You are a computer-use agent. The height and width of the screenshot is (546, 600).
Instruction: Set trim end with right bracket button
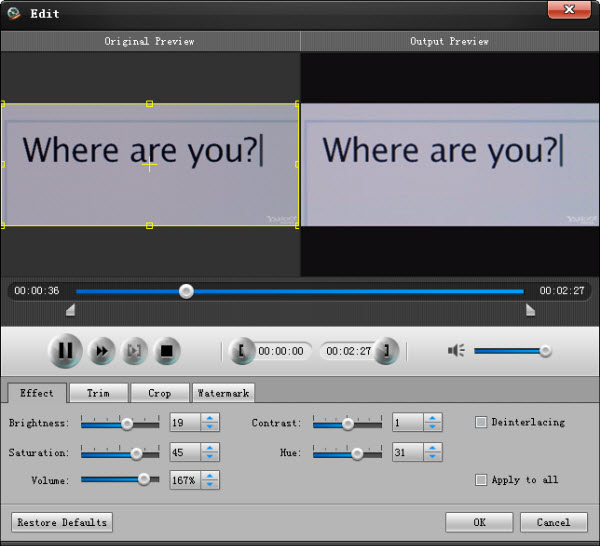click(x=387, y=351)
